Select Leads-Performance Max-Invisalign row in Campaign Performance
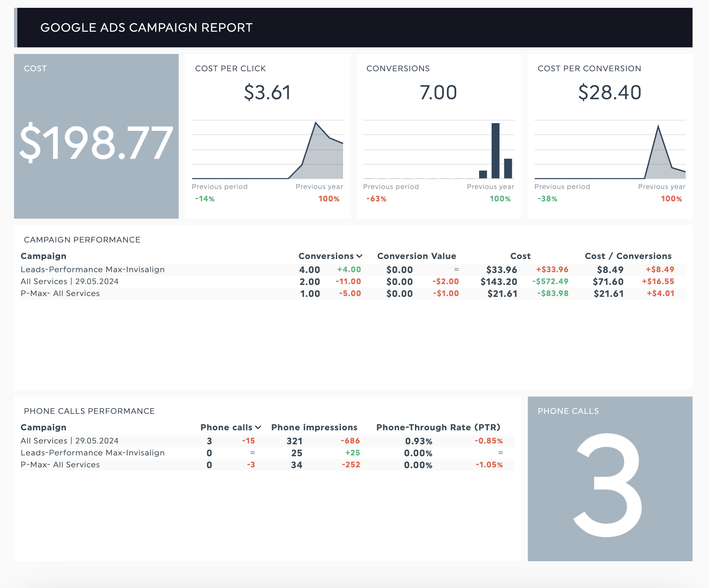This screenshot has height=588, width=709. coord(353,270)
